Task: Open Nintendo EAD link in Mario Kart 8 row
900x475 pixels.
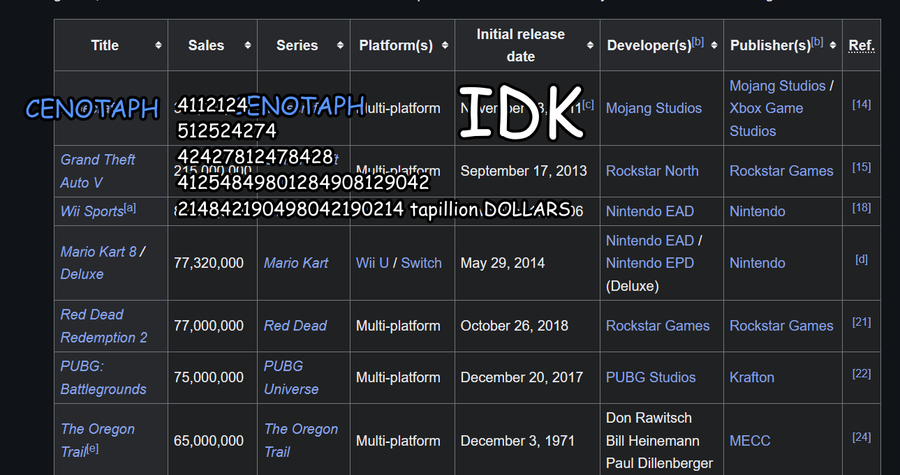Action: [x=650, y=240]
